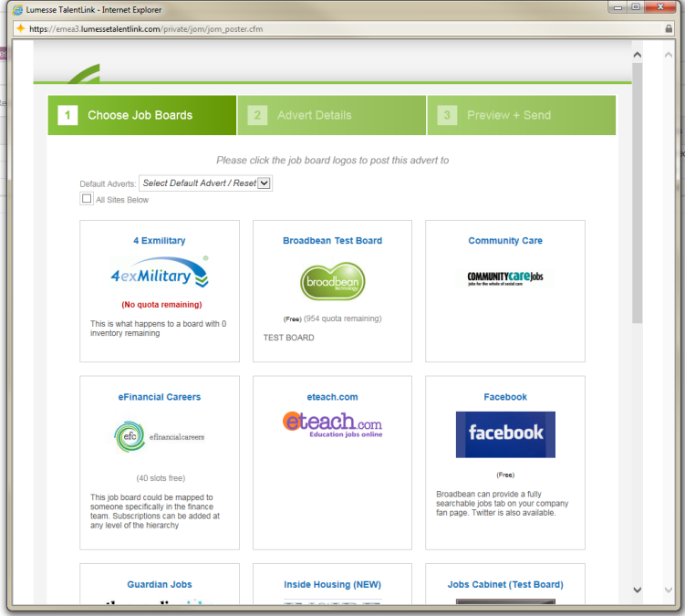The width and height of the screenshot is (685, 616).
Task: Select the blue Facebook logo
Action: click(x=505, y=434)
